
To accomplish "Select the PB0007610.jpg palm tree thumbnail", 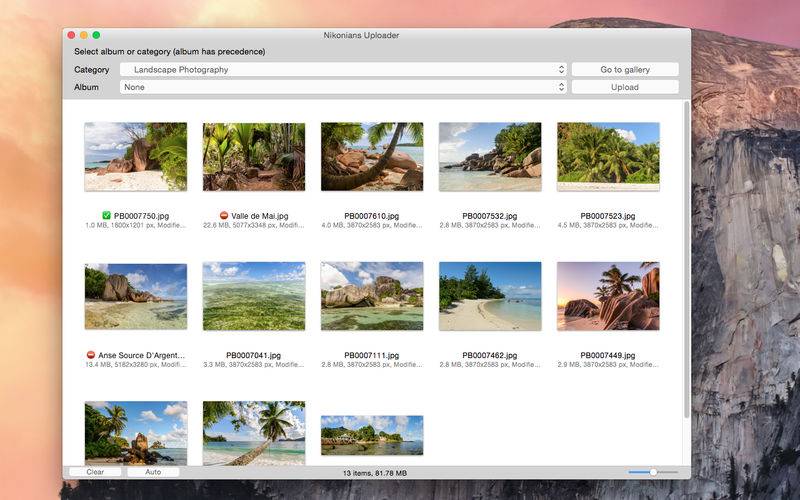I will [372, 156].
